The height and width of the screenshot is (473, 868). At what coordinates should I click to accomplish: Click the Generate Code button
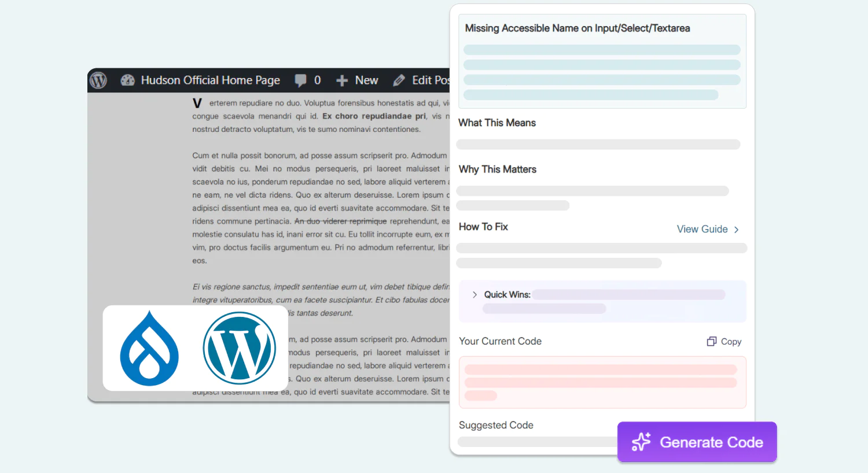click(697, 442)
